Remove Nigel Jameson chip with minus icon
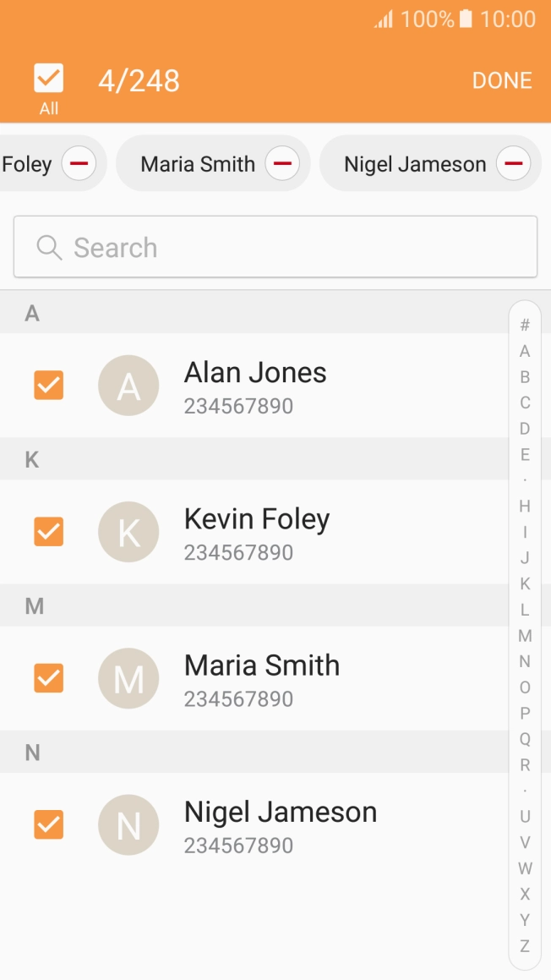This screenshot has width=551, height=980. (x=514, y=164)
